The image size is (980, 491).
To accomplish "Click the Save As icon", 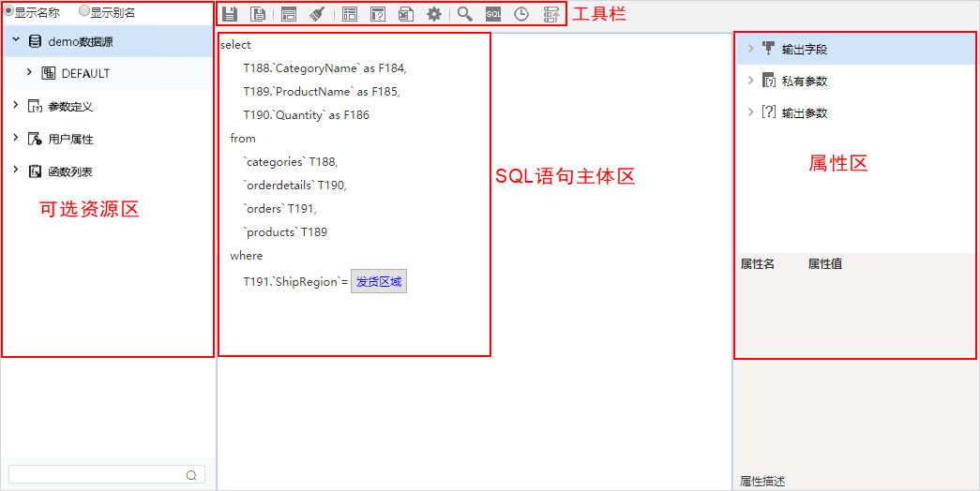I will point(258,14).
